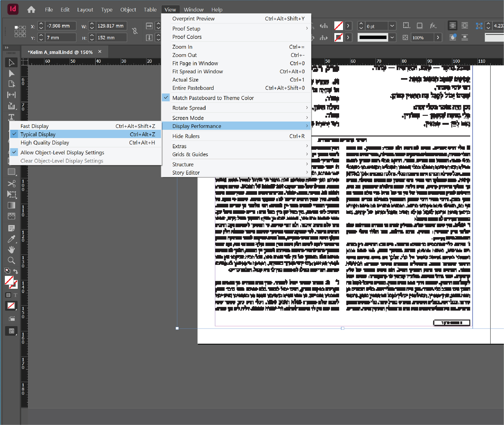Image resolution: width=504 pixels, height=425 pixels.
Task: Select the Hand tool
Action: [x=11, y=250]
